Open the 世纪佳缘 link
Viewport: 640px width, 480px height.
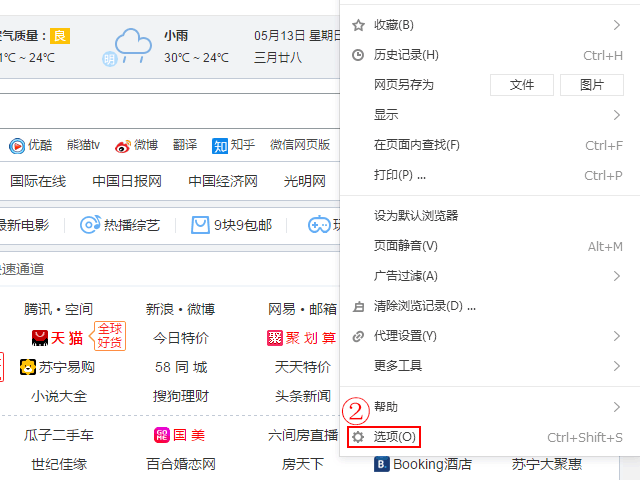tap(59, 464)
